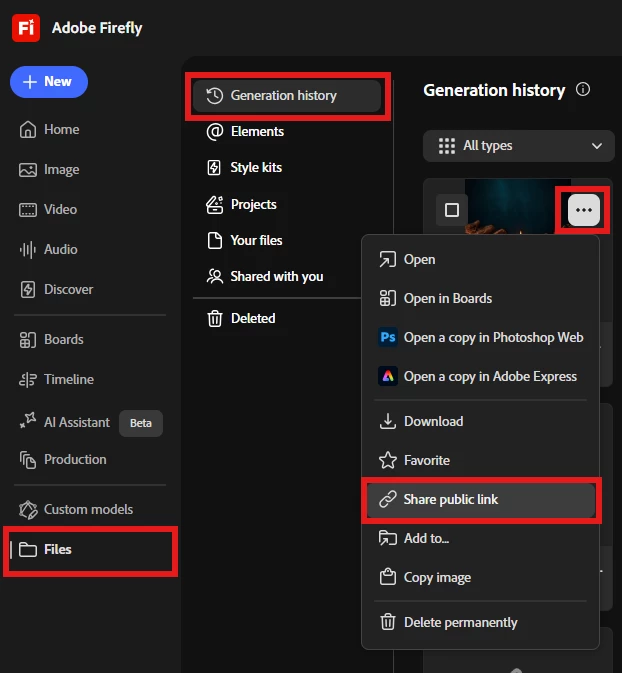
Task: Select the Generation history tab
Action: [x=287, y=96]
